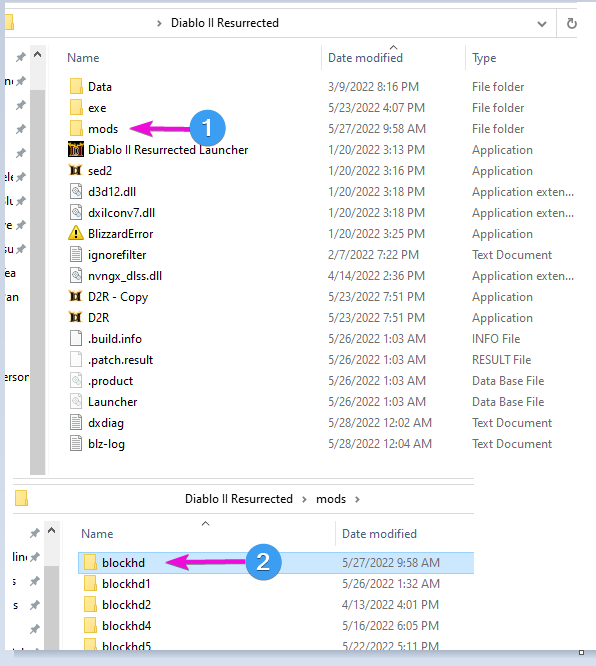Select the 'dxdiag' file name
Viewport: 596px width, 666px height.
tap(106, 423)
